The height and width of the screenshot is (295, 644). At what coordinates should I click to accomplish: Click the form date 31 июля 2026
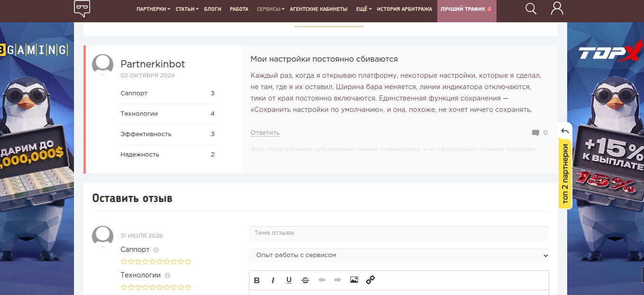point(142,236)
